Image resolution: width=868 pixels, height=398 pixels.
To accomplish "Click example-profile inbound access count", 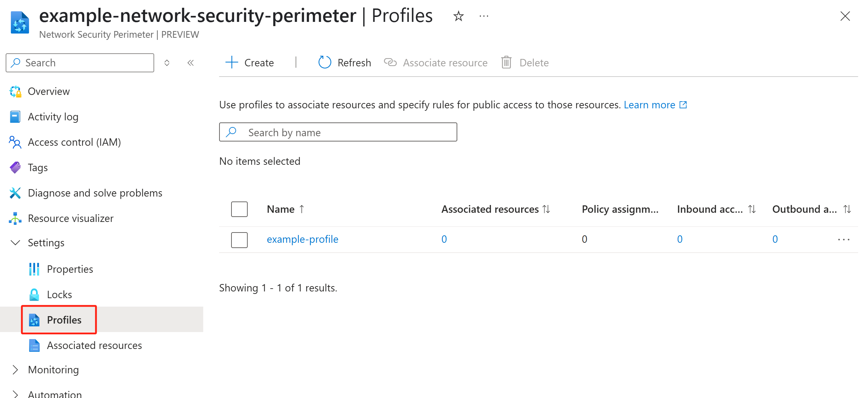I will (x=680, y=239).
